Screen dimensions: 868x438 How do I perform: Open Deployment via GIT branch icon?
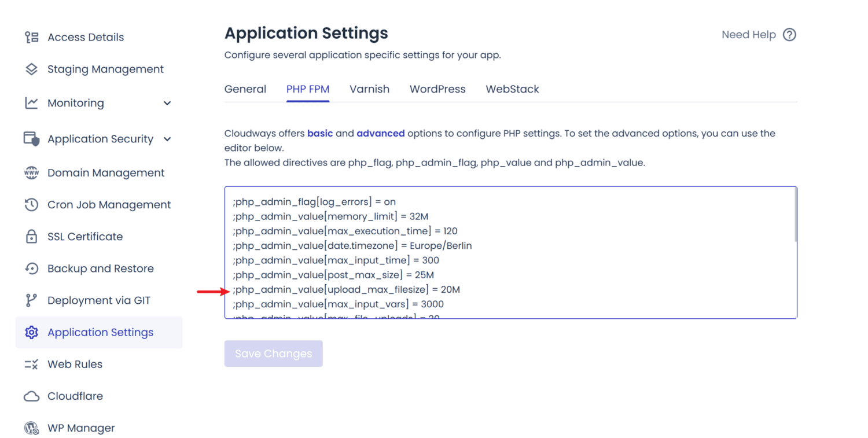31,300
